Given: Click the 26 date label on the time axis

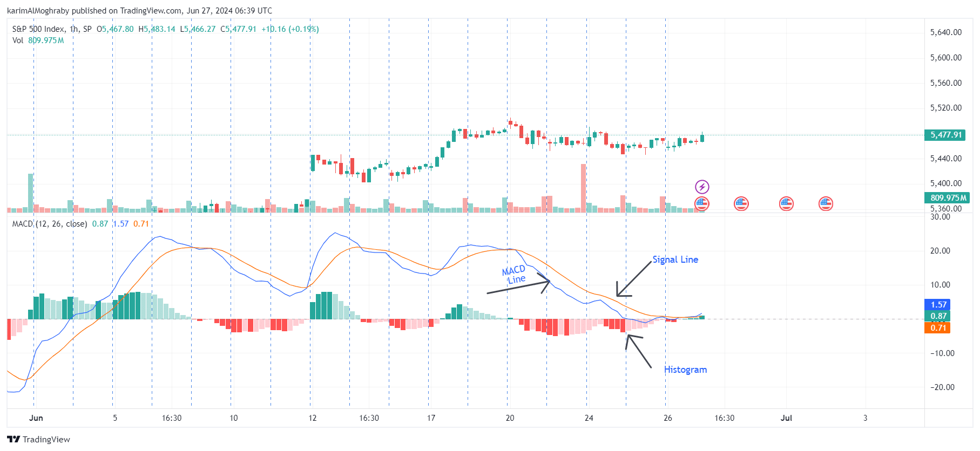Looking at the screenshot, I should (x=668, y=418).
